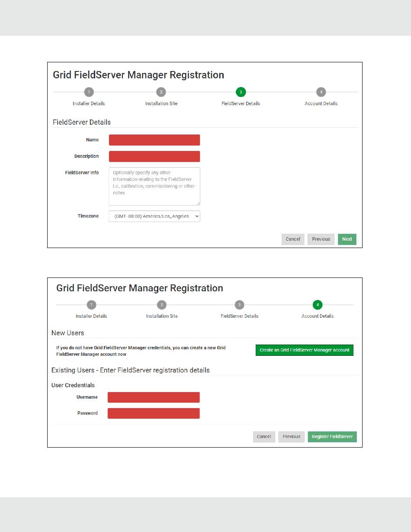
Task: Select Installer Details step label in lower wizard
Action: (x=91, y=316)
